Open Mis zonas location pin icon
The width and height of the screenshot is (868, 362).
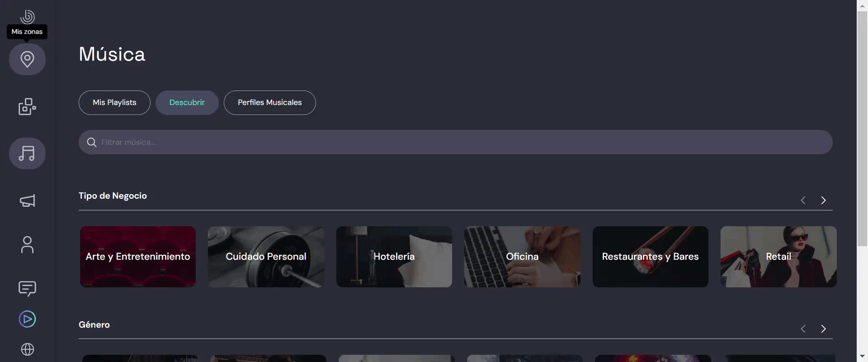coord(27,59)
